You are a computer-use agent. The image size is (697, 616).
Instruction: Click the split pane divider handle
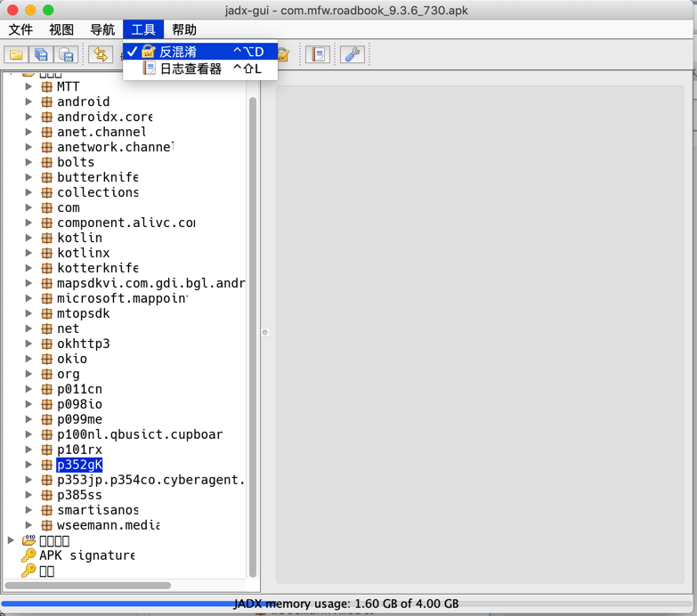(x=265, y=332)
